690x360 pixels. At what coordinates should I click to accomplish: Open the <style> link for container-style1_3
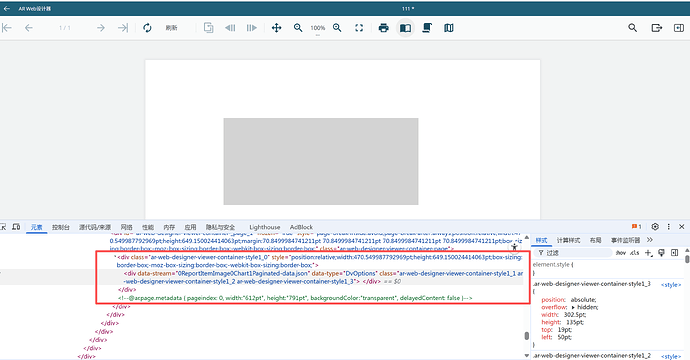pos(671,285)
